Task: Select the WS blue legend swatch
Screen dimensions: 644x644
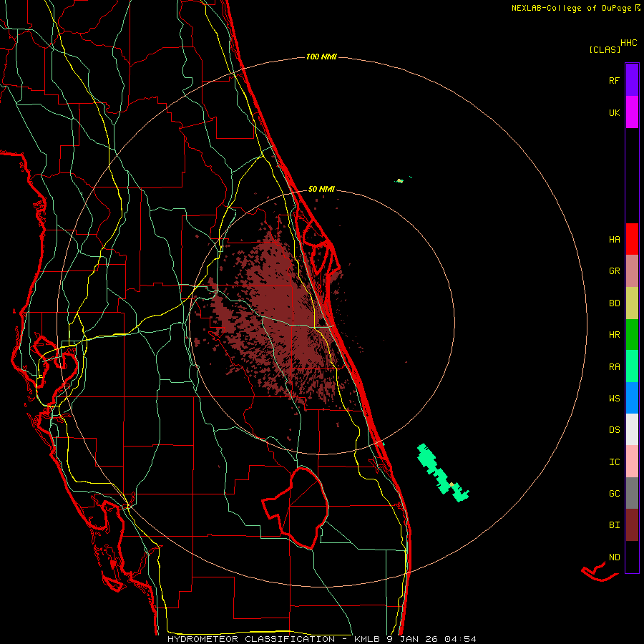Action: (x=632, y=398)
